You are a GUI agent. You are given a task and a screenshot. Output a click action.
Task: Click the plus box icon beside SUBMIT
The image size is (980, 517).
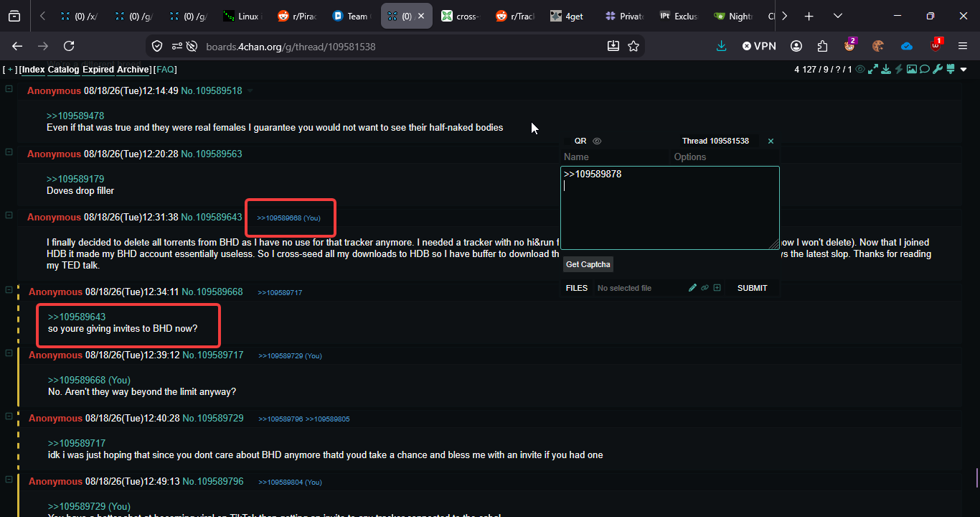click(717, 288)
